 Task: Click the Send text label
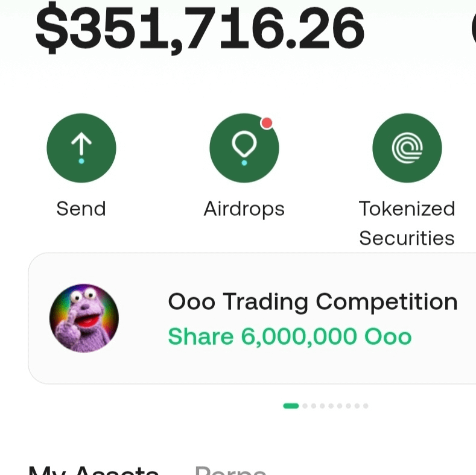(x=81, y=209)
